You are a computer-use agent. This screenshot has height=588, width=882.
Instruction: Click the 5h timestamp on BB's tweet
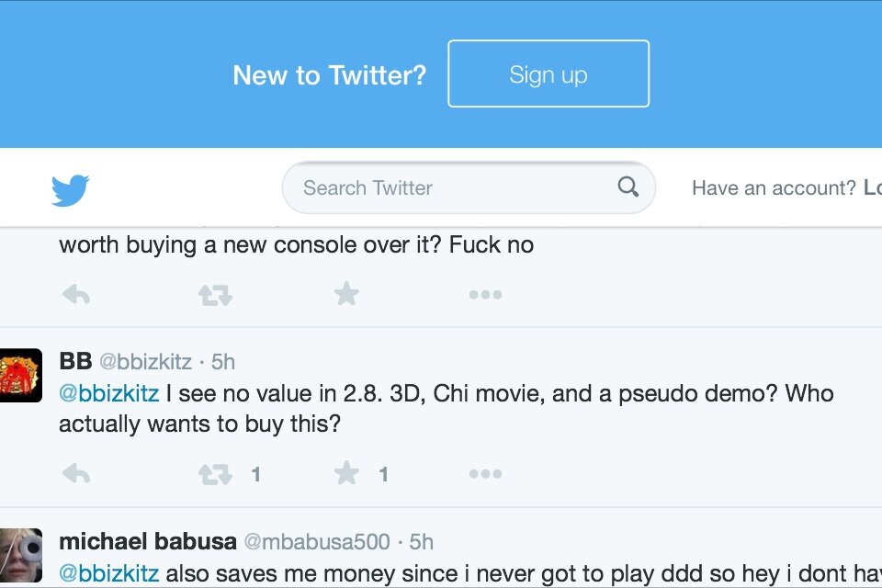(x=223, y=361)
